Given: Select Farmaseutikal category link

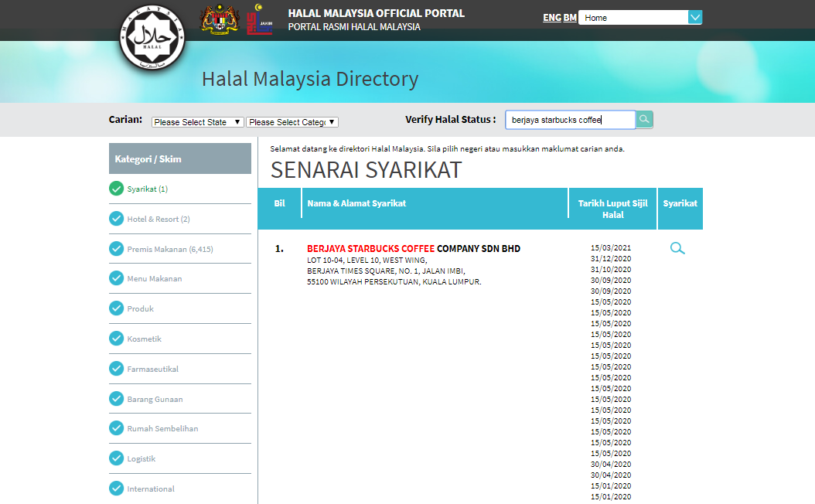Looking at the screenshot, I should coord(153,369).
